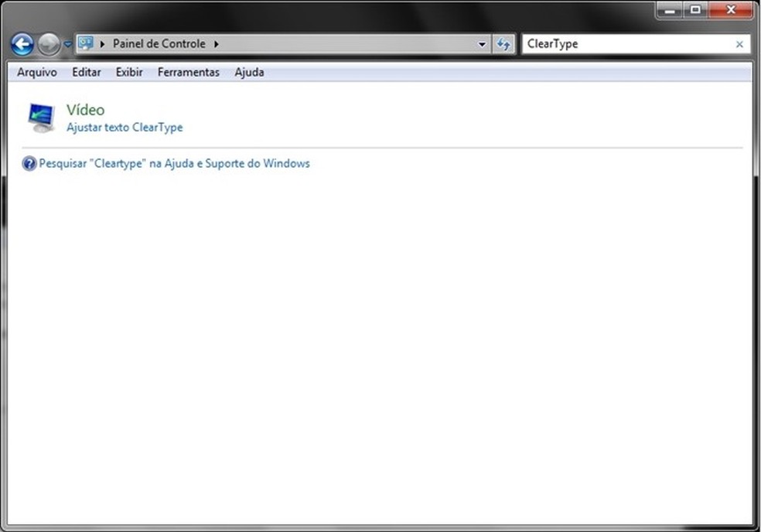761x532 pixels.
Task: Open the Exibir menu
Action: click(129, 73)
